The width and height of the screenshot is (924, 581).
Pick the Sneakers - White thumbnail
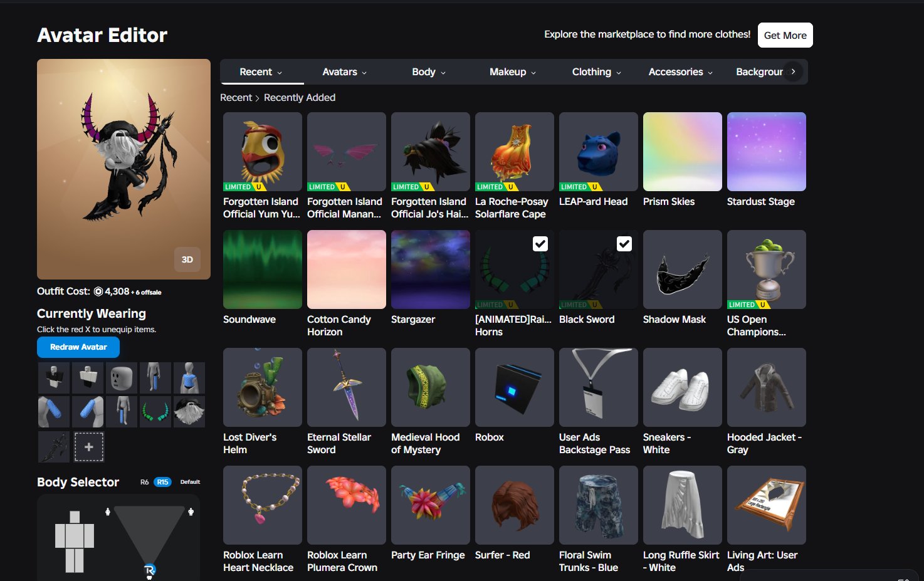[683, 387]
